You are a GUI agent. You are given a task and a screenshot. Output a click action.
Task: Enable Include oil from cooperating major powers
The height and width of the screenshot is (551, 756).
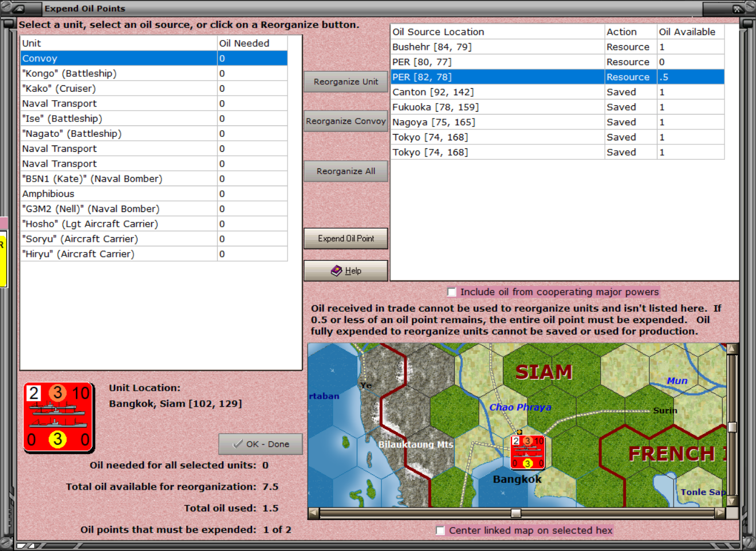451,292
